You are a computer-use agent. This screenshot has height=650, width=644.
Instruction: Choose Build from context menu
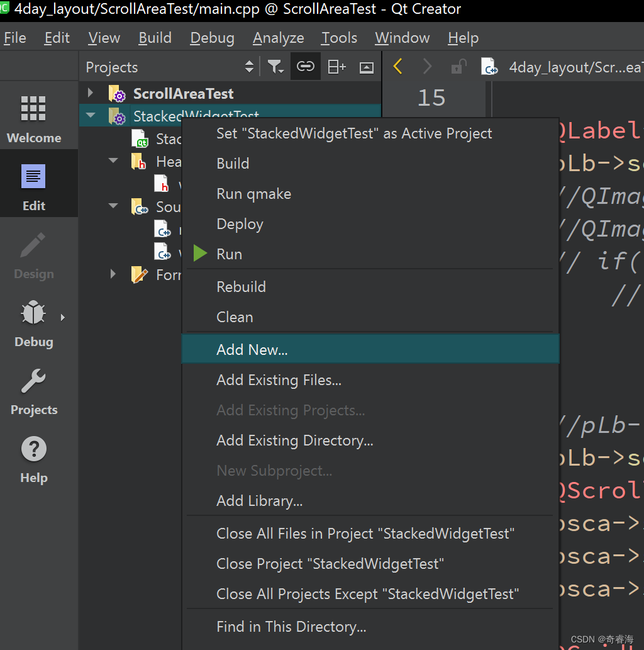370,164
